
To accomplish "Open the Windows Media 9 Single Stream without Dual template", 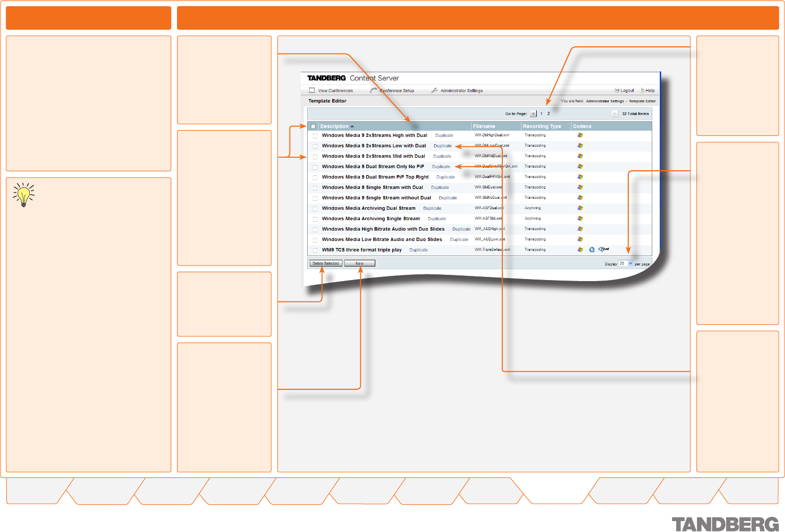I will pyautogui.click(x=376, y=198).
